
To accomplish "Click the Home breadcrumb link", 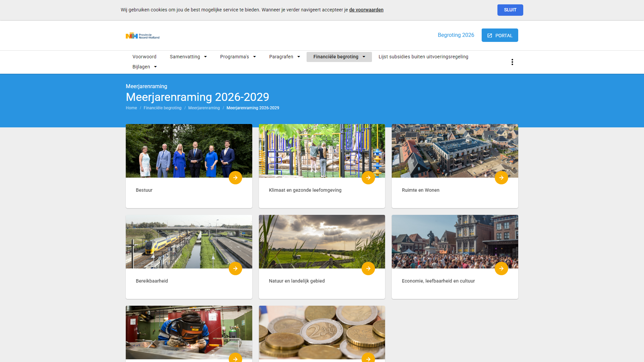I will pos(131,108).
